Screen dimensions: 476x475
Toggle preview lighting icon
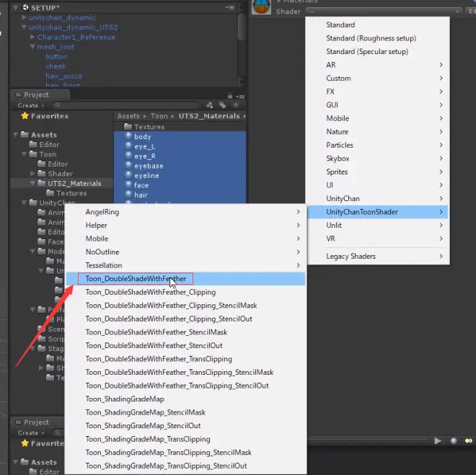point(468,440)
